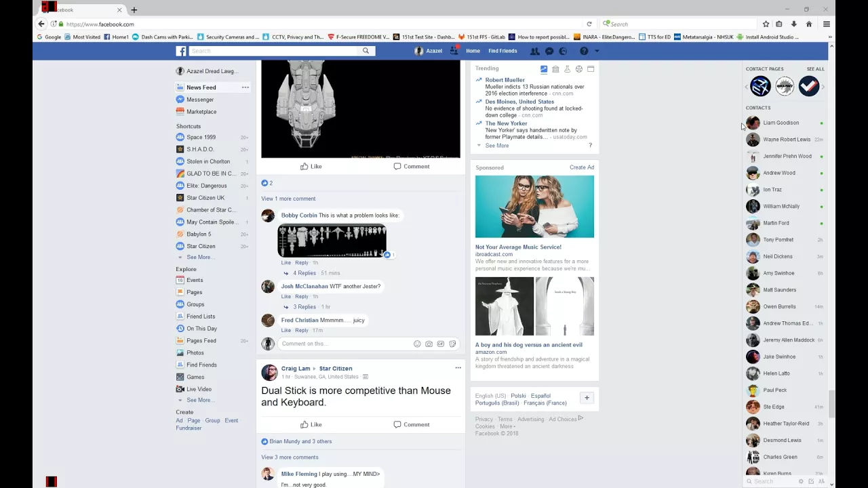Viewport: 868px width, 488px height.
Task: Click the Facebook logo in header
Action: click(181, 51)
